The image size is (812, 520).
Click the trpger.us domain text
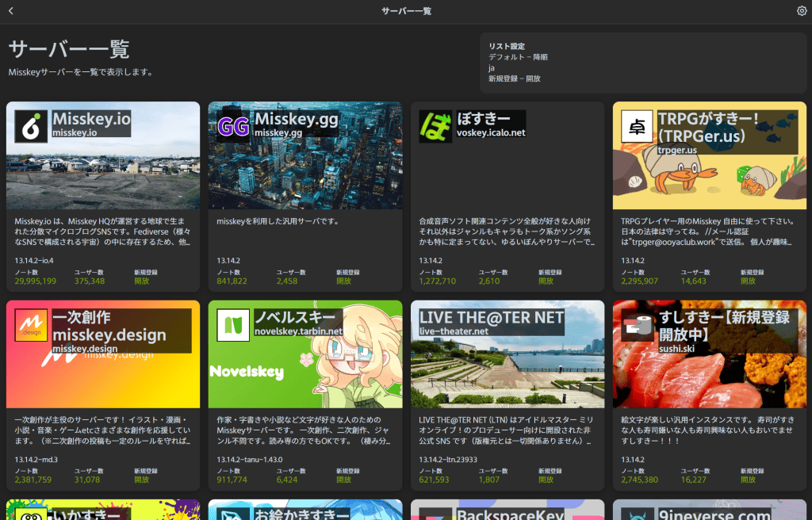[677, 150]
